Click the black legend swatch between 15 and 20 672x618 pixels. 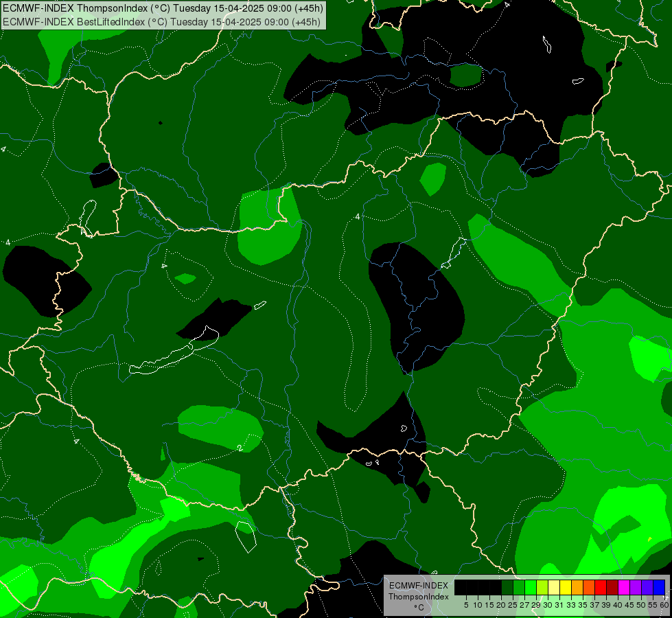click(x=496, y=587)
